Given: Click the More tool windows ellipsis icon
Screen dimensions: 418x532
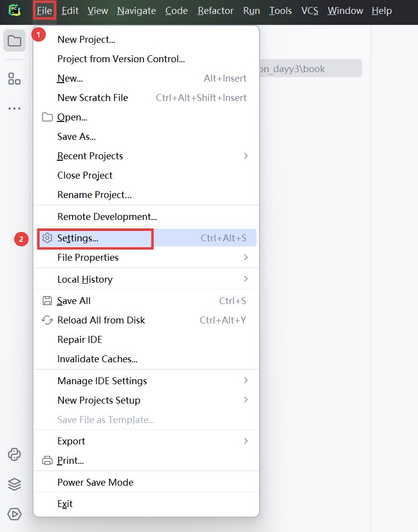Looking at the screenshot, I should pos(14,108).
